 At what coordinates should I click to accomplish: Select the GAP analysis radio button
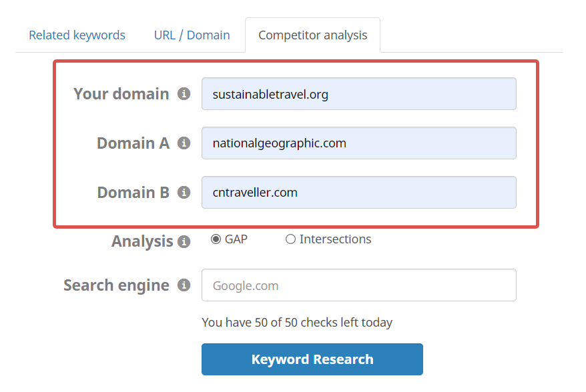[216, 239]
